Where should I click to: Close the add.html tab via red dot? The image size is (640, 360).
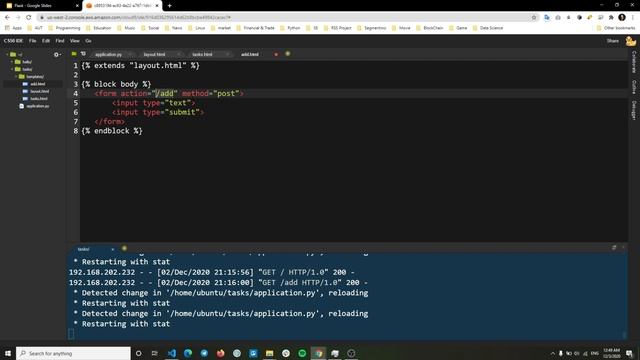276,54
